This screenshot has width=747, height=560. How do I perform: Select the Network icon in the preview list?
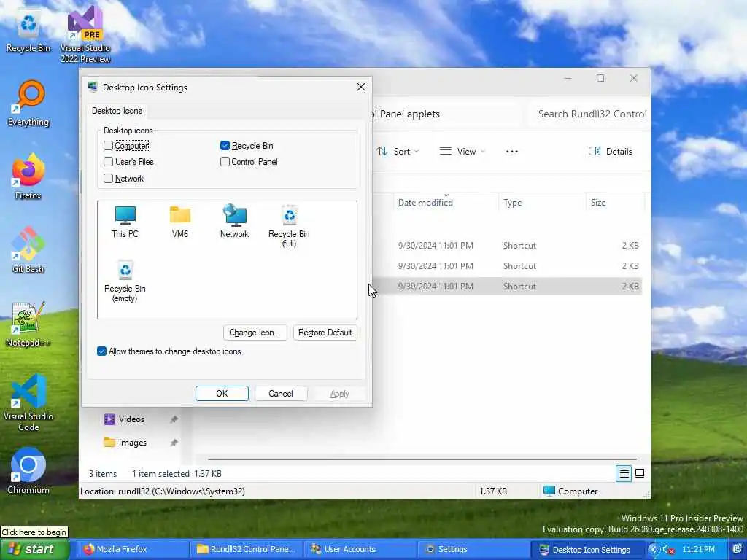coord(234,222)
